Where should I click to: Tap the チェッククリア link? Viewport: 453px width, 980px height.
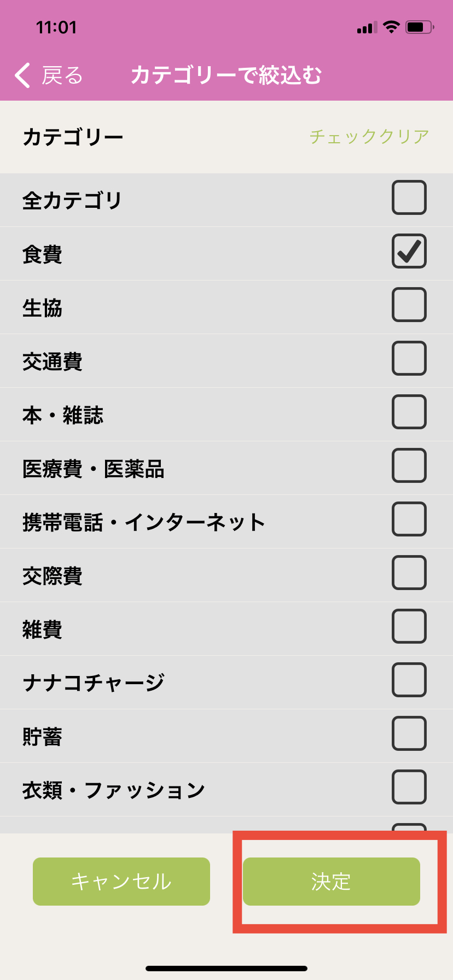tap(369, 136)
